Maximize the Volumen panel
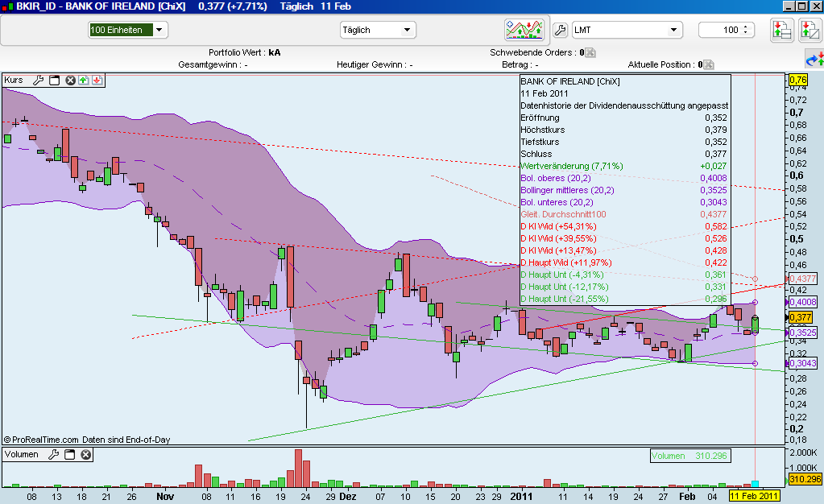This screenshot has height=504, width=824. tap(69, 455)
